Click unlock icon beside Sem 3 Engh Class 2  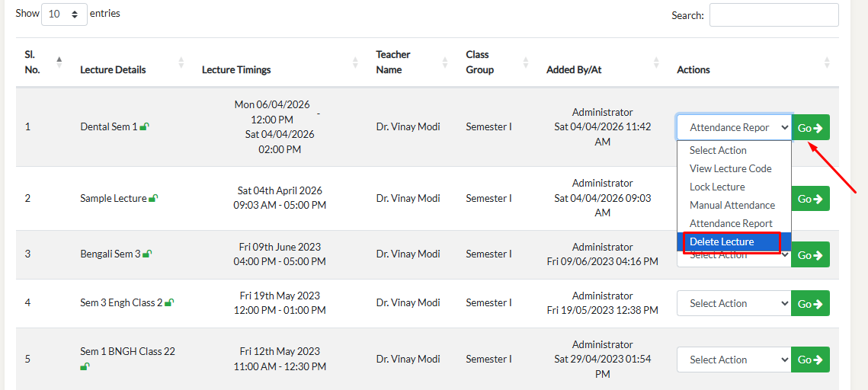(169, 303)
